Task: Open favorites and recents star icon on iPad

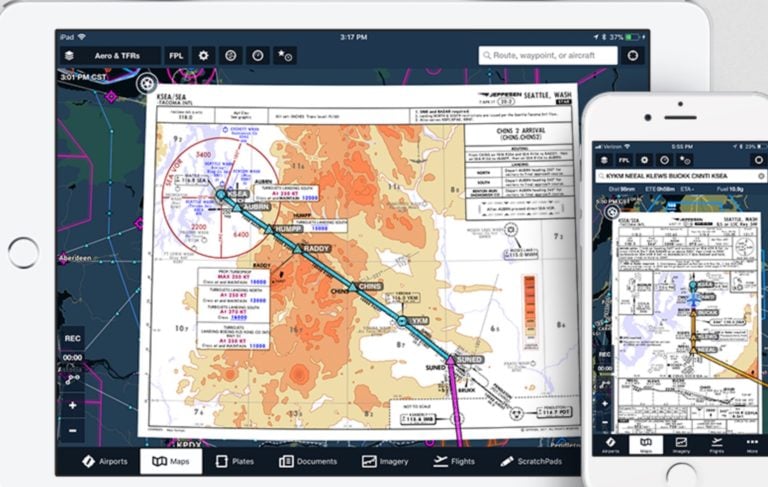Action: [x=285, y=56]
